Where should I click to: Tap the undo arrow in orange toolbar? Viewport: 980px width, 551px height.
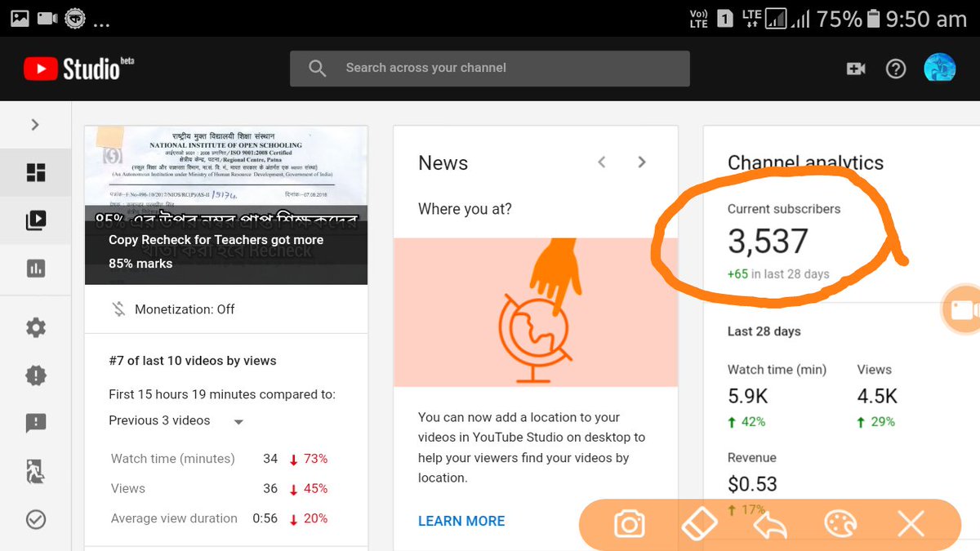769,525
